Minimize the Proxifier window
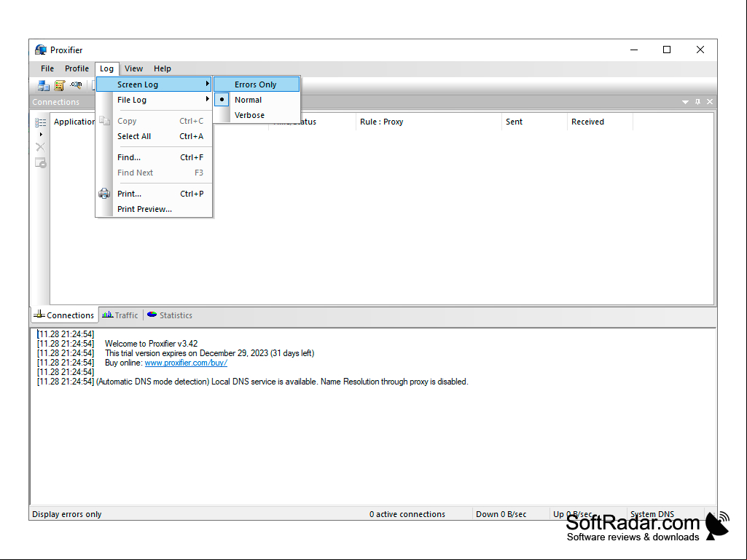 coord(634,50)
